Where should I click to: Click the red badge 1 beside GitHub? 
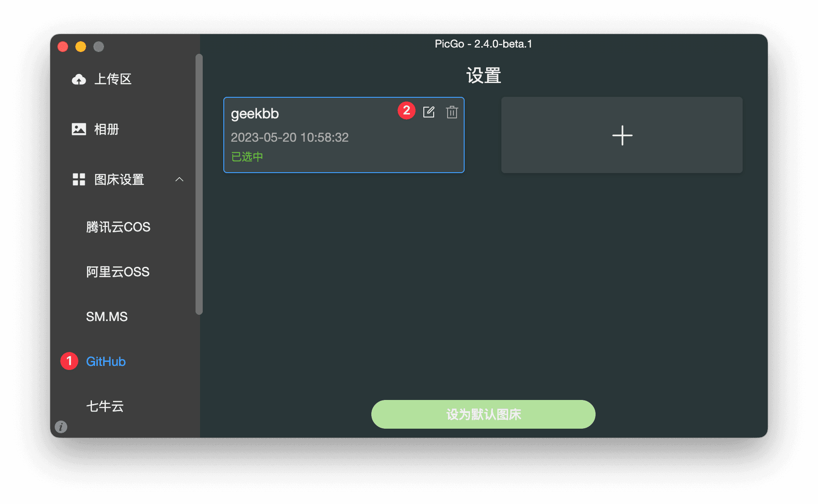(x=69, y=361)
